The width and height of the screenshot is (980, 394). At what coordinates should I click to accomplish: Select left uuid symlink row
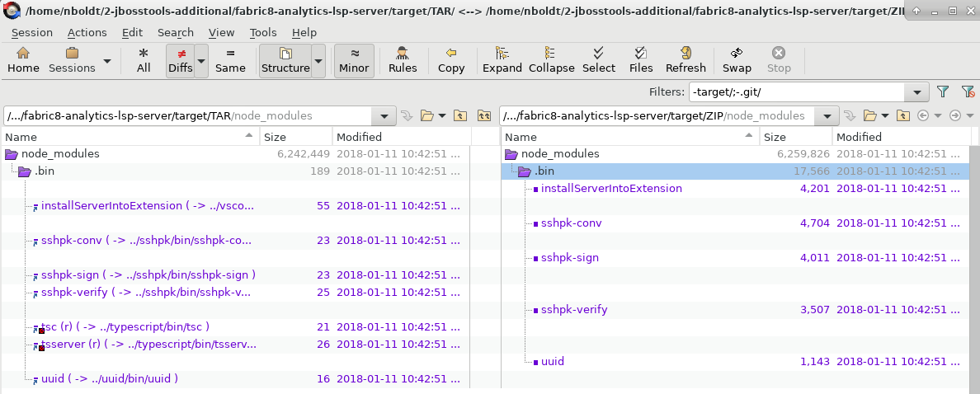[236, 378]
